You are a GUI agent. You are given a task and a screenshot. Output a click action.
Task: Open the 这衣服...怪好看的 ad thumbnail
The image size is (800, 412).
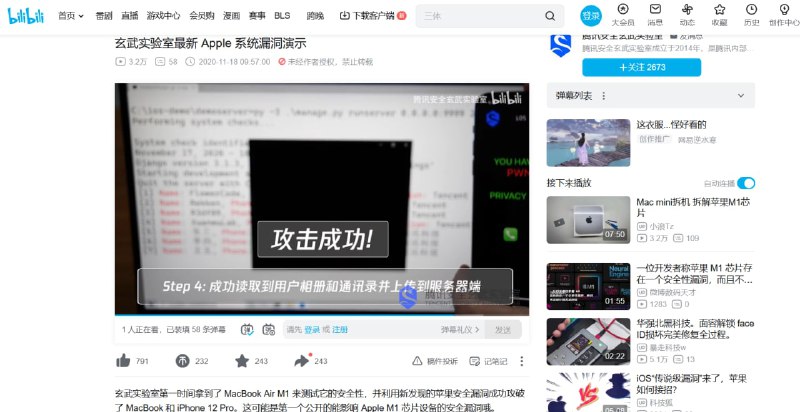[x=588, y=143]
